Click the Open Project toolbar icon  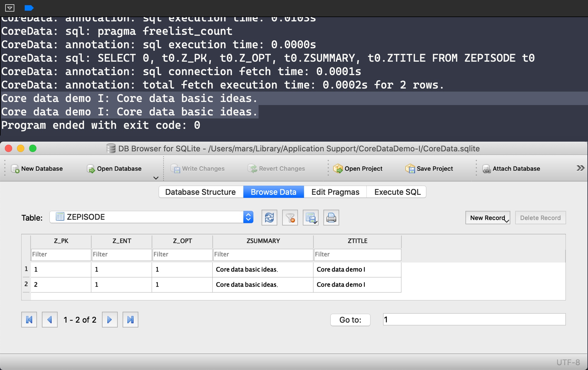coord(338,169)
